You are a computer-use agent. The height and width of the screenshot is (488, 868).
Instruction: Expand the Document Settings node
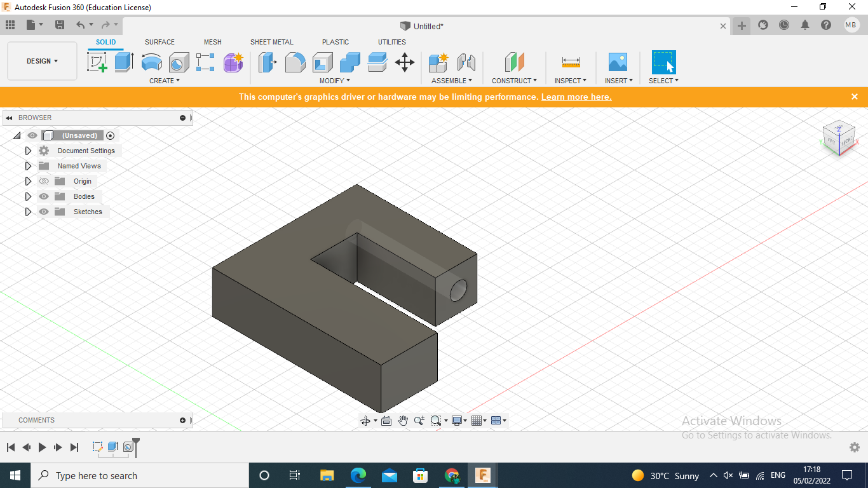[28, 151]
